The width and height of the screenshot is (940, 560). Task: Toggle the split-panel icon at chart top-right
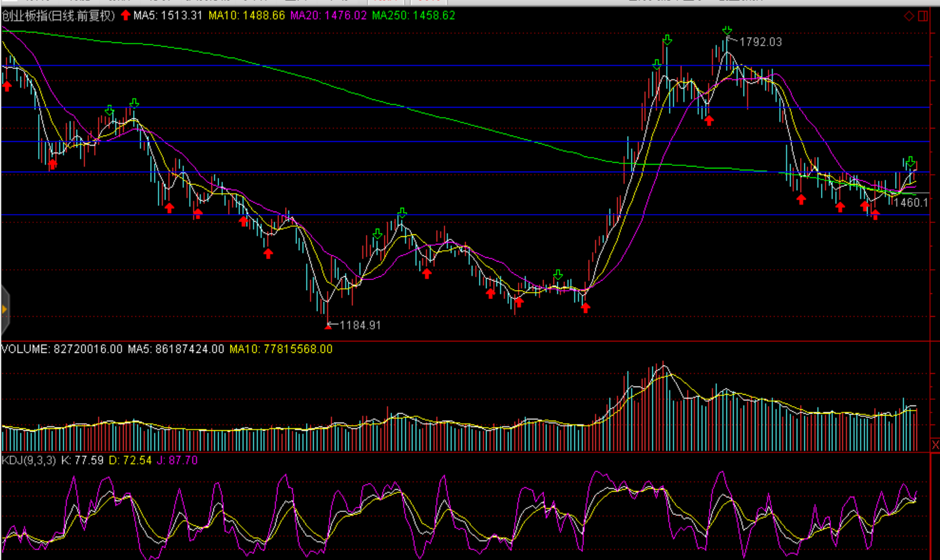point(924,16)
